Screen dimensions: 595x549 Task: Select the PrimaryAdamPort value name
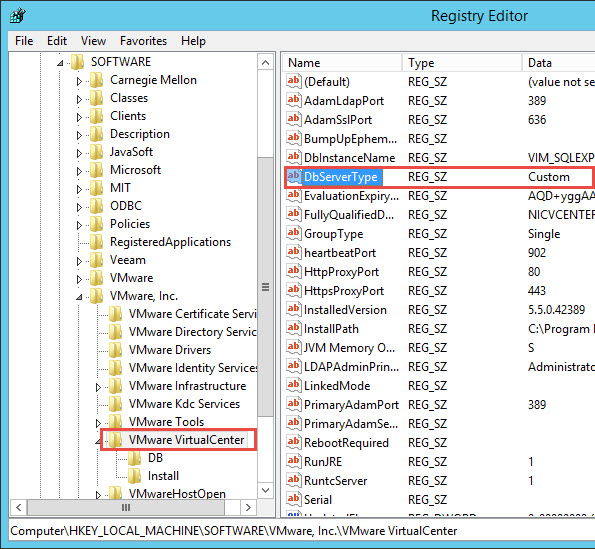point(351,404)
